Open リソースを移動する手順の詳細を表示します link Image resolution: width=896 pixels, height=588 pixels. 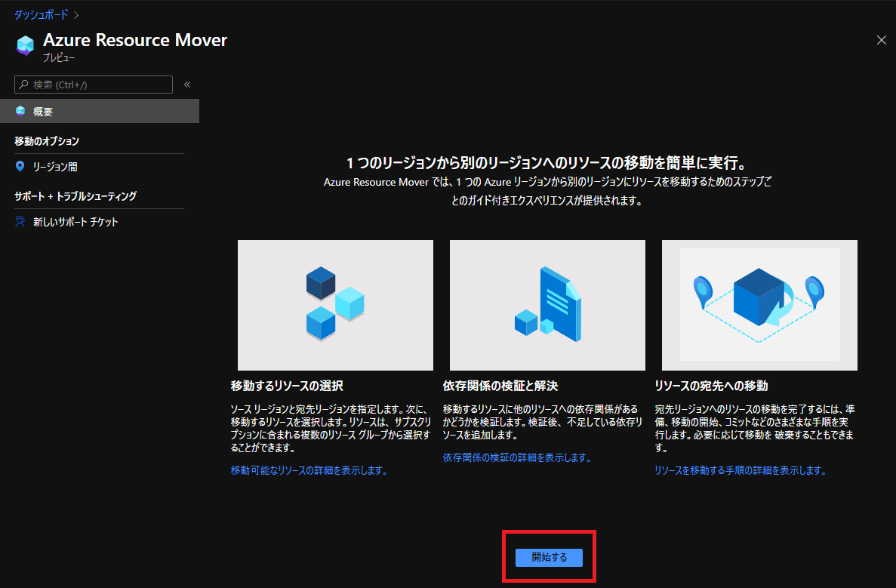740,470
